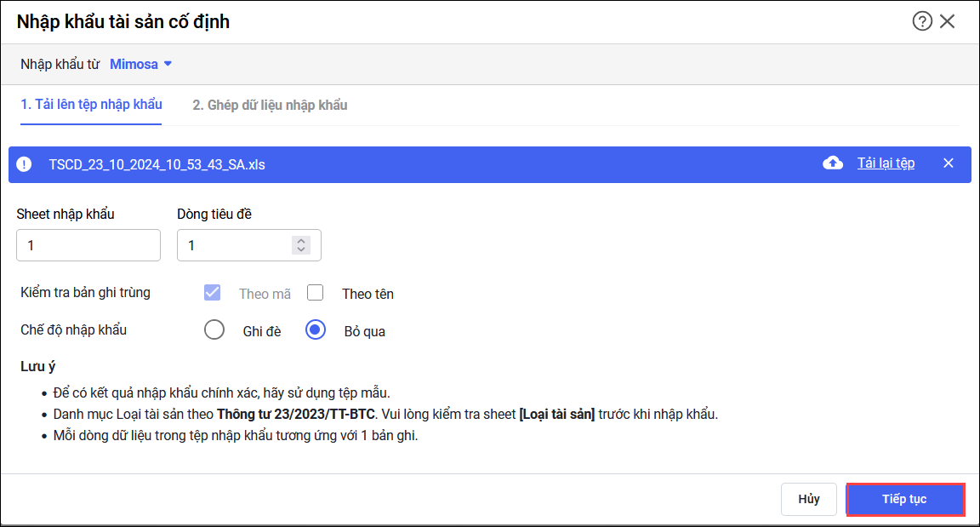This screenshot has width=980, height=527.
Task: Enable the 'Theo tên' duplicate check checkbox
Action: 316,293
